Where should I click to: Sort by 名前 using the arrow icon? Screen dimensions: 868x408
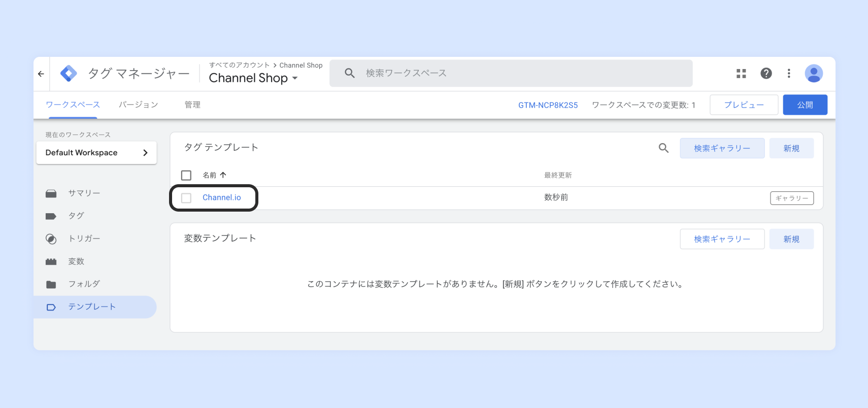point(223,175)
